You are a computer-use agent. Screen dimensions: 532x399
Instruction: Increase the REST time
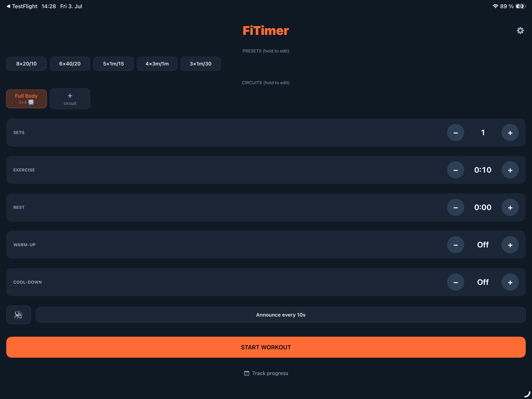pyautogui.click(x=510, y=207)
